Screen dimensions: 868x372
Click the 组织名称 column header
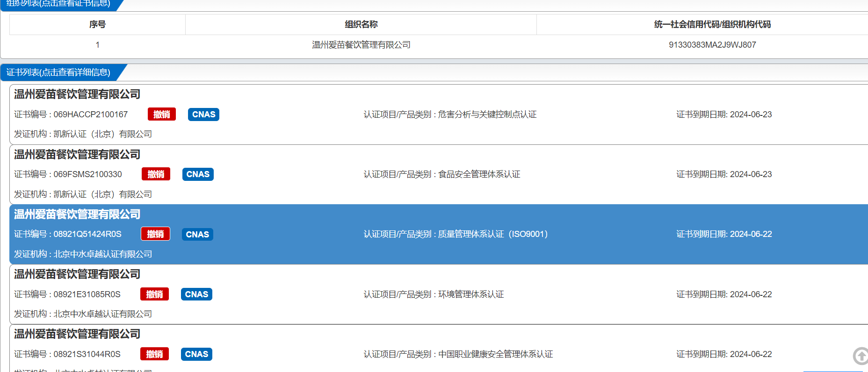coord(361,24)
